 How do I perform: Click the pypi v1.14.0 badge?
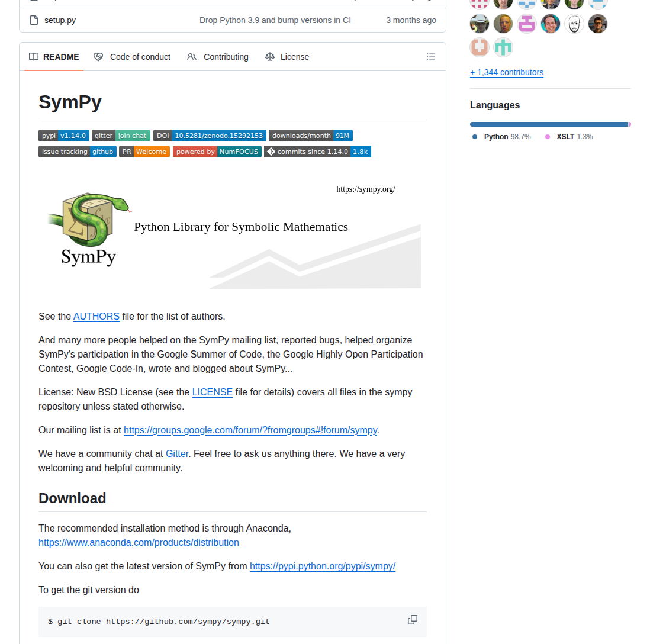(63, 135)
